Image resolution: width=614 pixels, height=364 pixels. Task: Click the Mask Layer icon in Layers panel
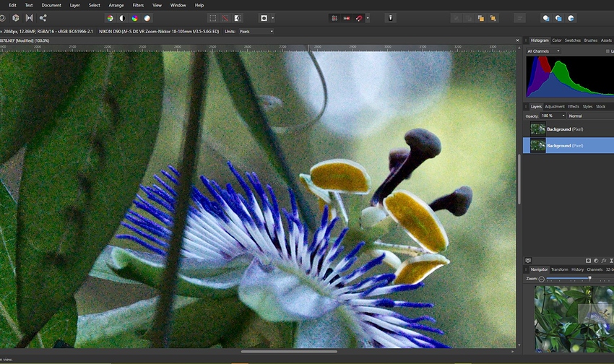tap(588, 260)
